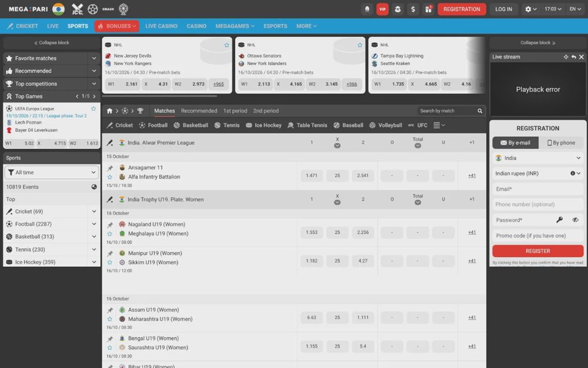Image resolution: width=588 pixels, height=368 pixels.
Task: Choose By phone registration
Action: click(x=561, y=143)
